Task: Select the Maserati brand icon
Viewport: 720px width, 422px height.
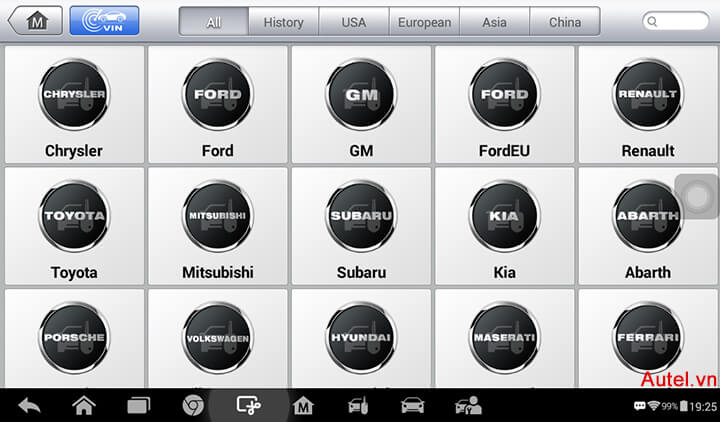Action: tap(504, 338)
